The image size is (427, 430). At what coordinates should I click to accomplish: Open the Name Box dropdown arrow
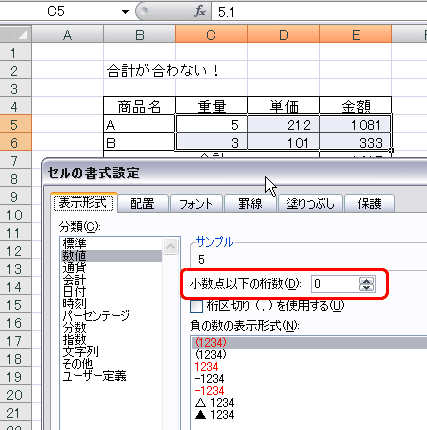point(125,12)
